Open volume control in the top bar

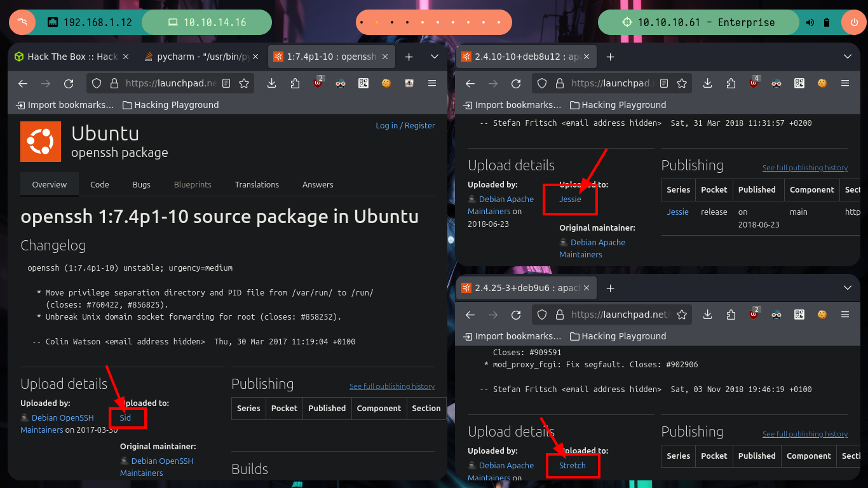[810, 22]
